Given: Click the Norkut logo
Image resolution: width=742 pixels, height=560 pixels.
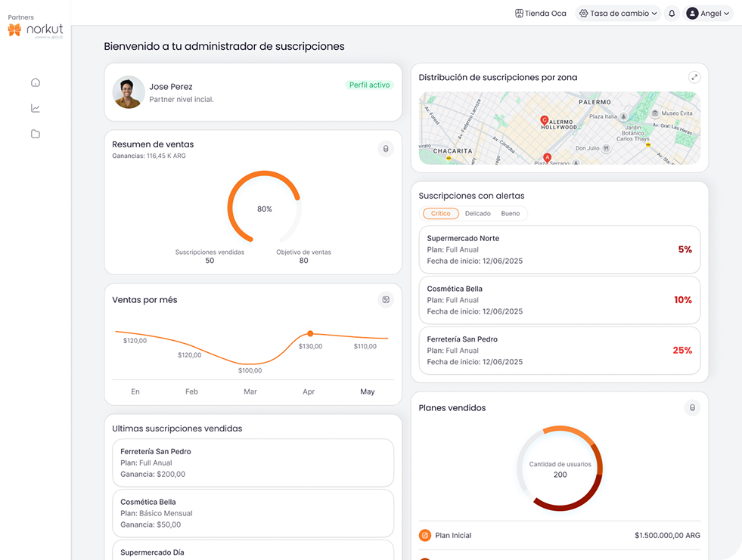Looking at the screenshot, I should (x=36, y=29).
